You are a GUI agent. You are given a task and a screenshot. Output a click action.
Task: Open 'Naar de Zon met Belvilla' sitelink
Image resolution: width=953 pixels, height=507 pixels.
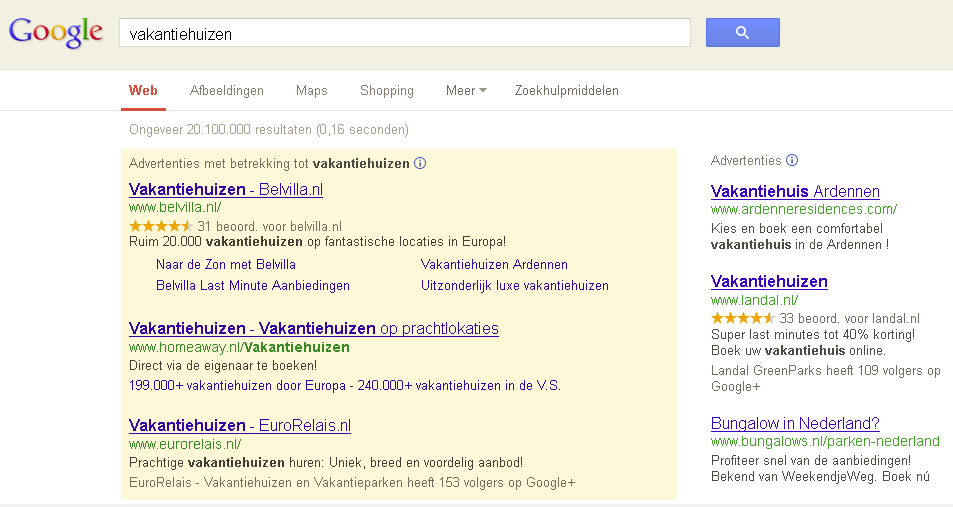tap(225, 264)
